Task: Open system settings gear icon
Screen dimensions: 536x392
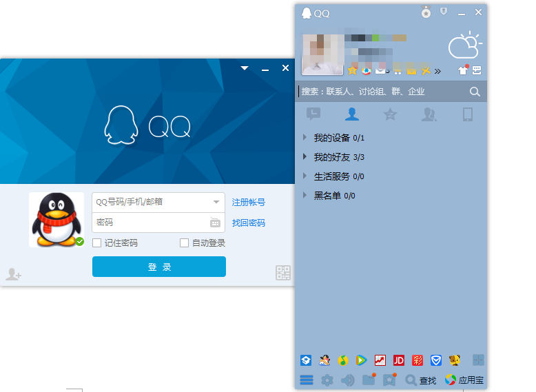Action: 327,380
